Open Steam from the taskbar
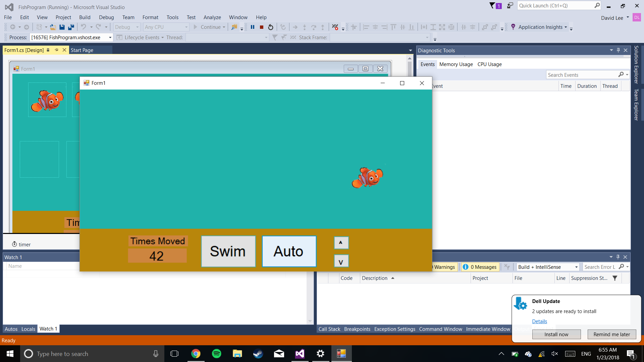The height and width of the screenshot is (362, 644). pos(258,354)
